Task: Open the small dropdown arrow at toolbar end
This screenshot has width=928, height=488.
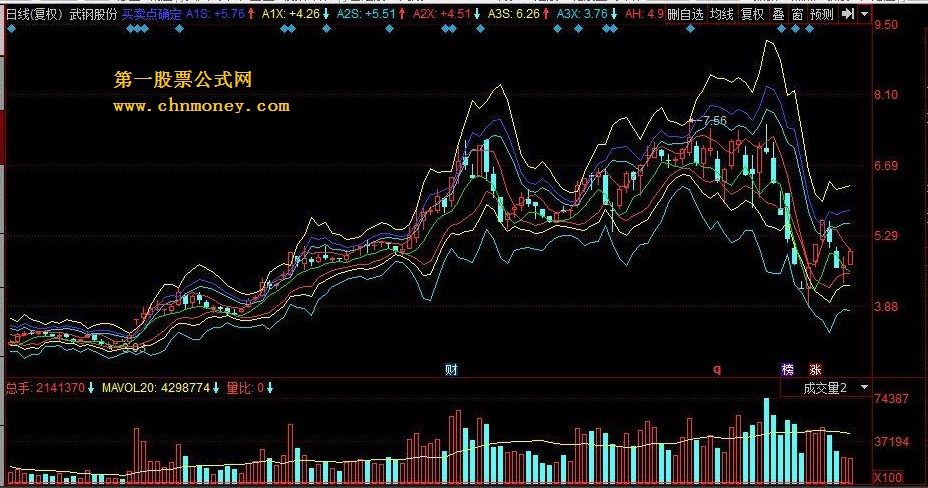Action: pyautogui.click(x=864, y=14)
